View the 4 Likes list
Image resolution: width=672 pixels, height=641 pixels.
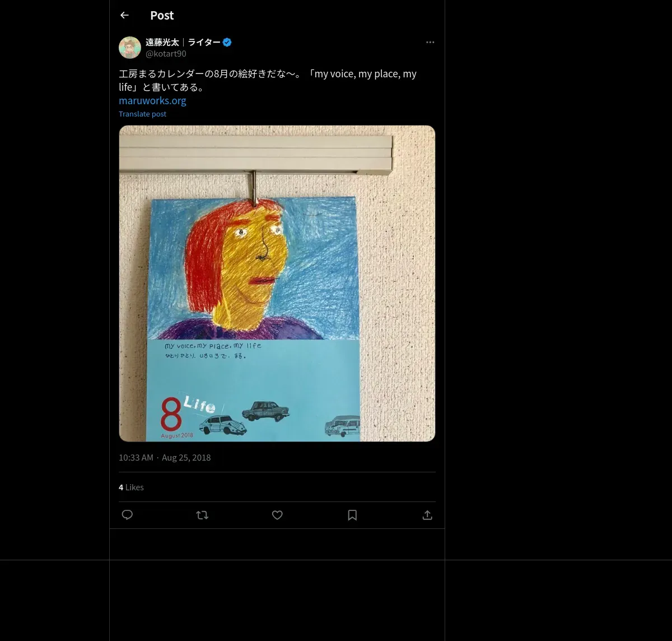click(131, 487)
